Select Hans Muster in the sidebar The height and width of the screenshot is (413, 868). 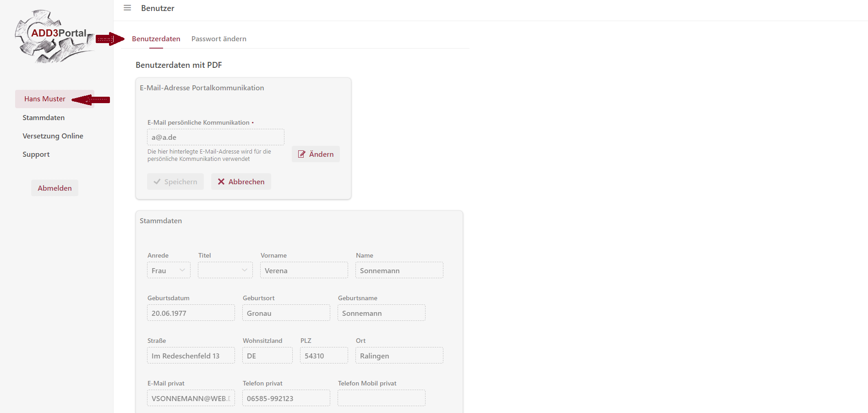click(x=45, y=99)
